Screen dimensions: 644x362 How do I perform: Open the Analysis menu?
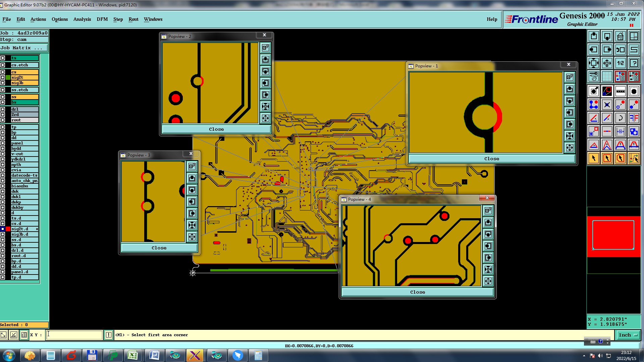click(x=82, y=19)
